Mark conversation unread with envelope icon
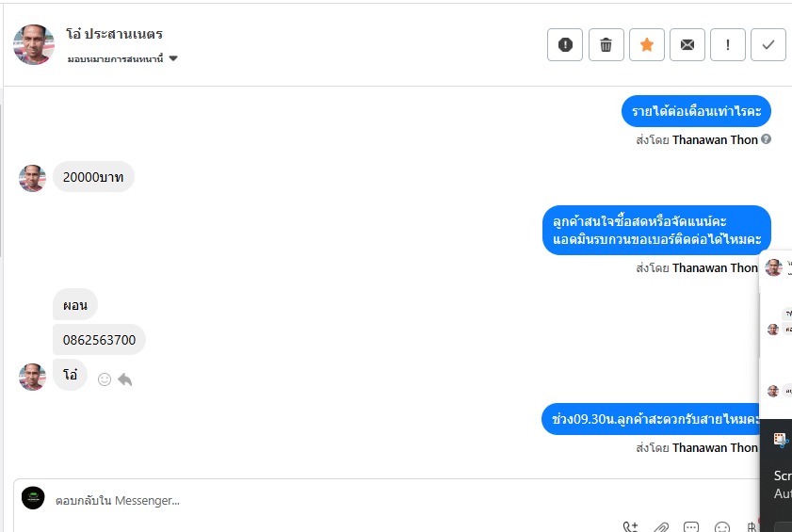Image resolution: width=792 pixels, height=532 pixels. [687, 45]
